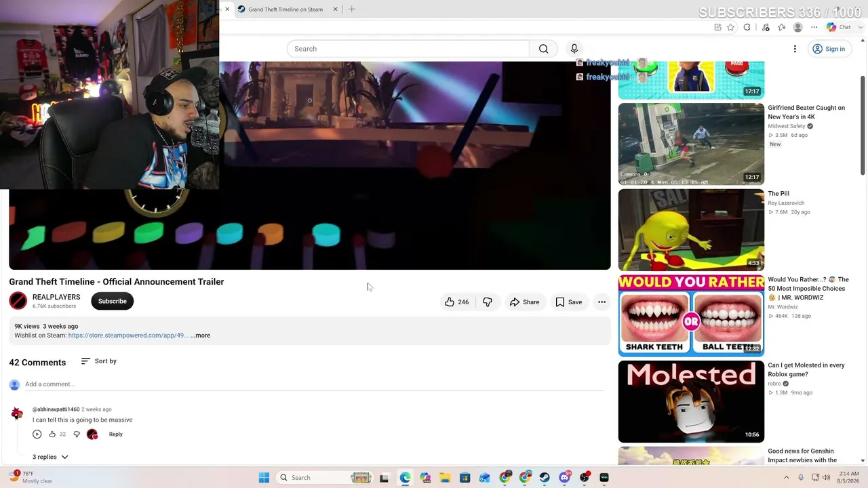Close the Grand Theft Timeline on Steam tab
The height and width of the screenshot is (488, 868).
click(335, 9)
